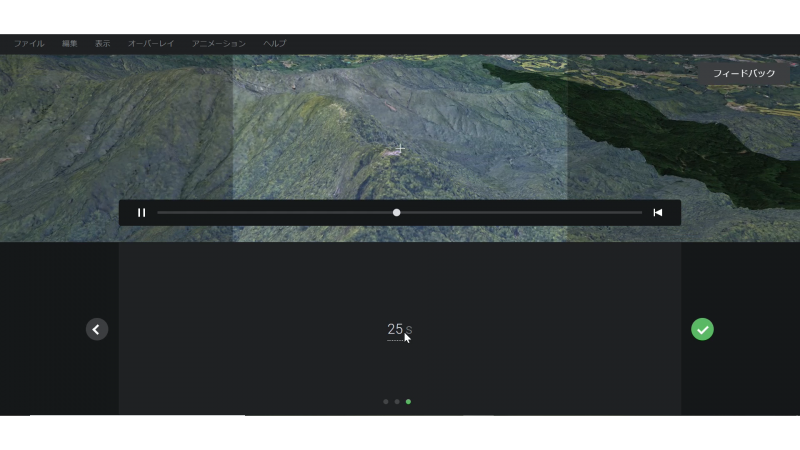This screenshot has width=800, height=450.
Task: Click the フィードバック button
Action: tap(743, 74)
